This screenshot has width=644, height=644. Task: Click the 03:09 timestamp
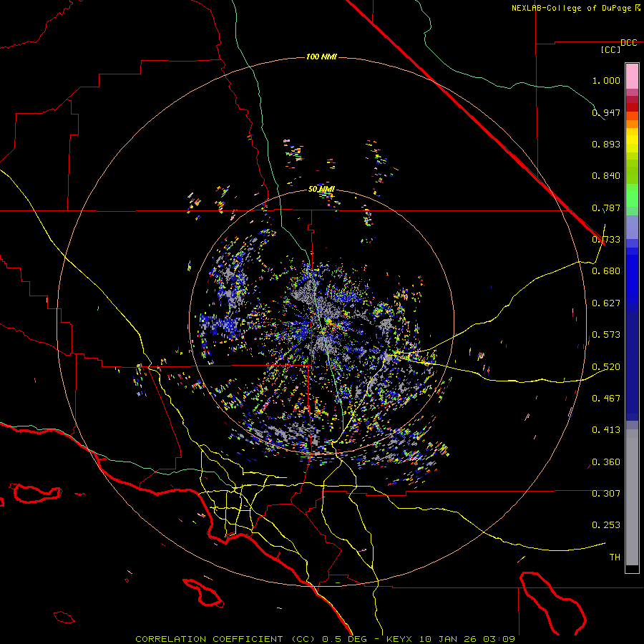[499, 639]
